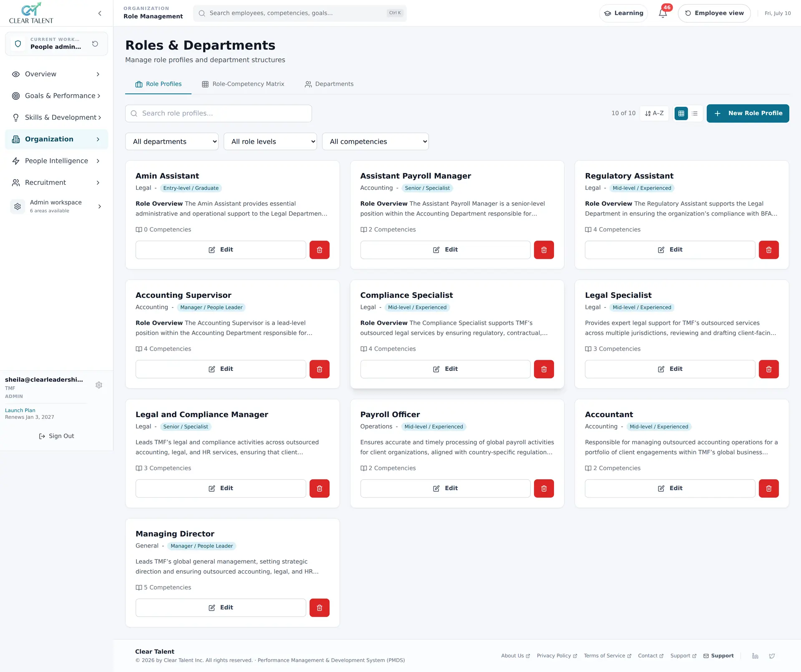The image size is (801, 672).
Task: Open the LinkedIn icon in the footer
Action: point(755,656)
